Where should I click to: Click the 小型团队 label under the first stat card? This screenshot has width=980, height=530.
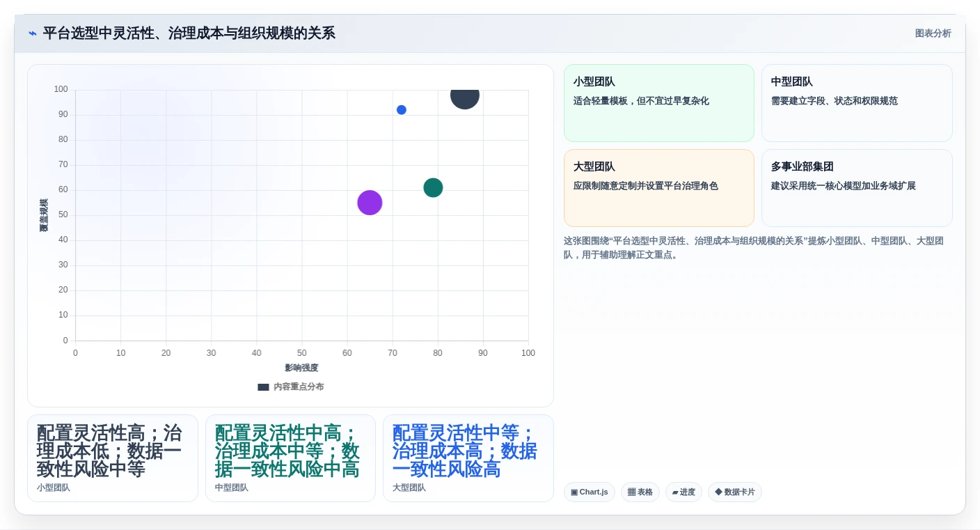click(54, 488)
